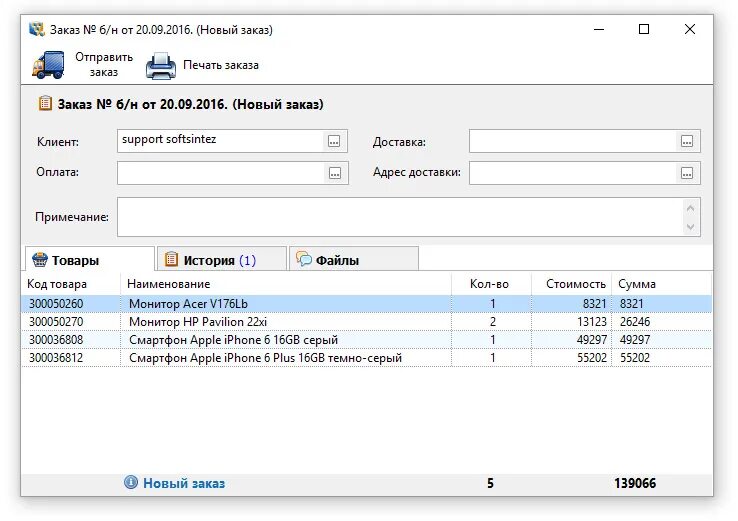
Task: Open the Оплата selection ellipsis button
Action: [x=335, y=173]
